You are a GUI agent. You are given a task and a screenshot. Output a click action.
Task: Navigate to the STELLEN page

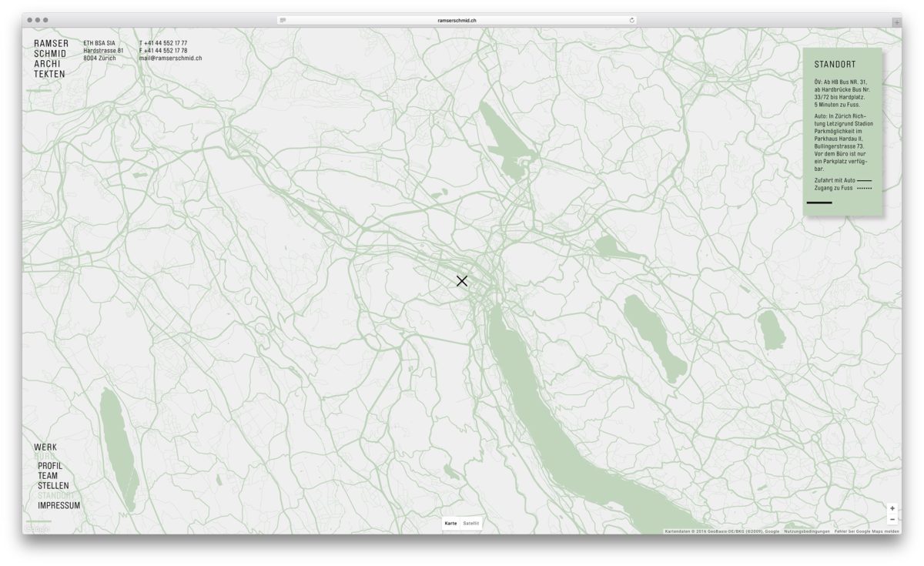click(53, 486)
